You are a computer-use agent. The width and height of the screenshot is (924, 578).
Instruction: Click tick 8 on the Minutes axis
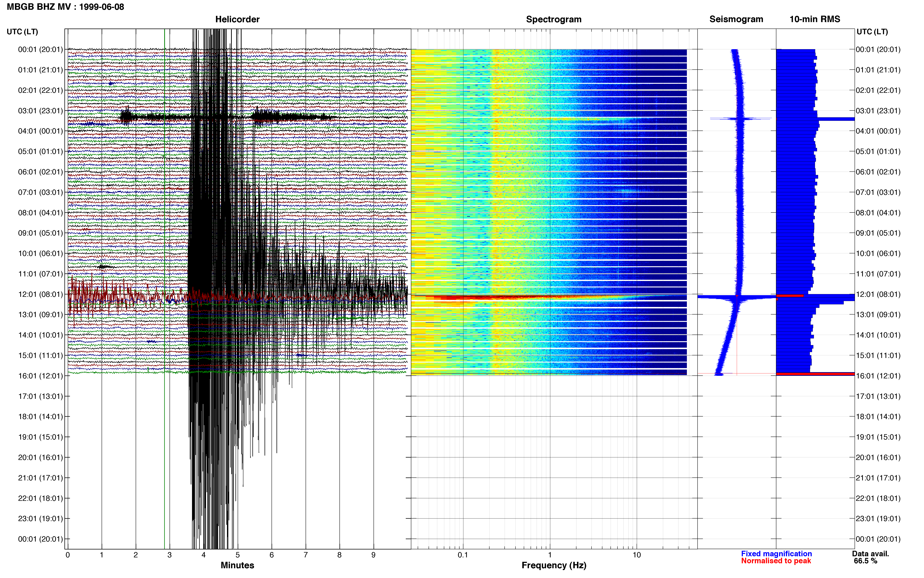(339, 555)
